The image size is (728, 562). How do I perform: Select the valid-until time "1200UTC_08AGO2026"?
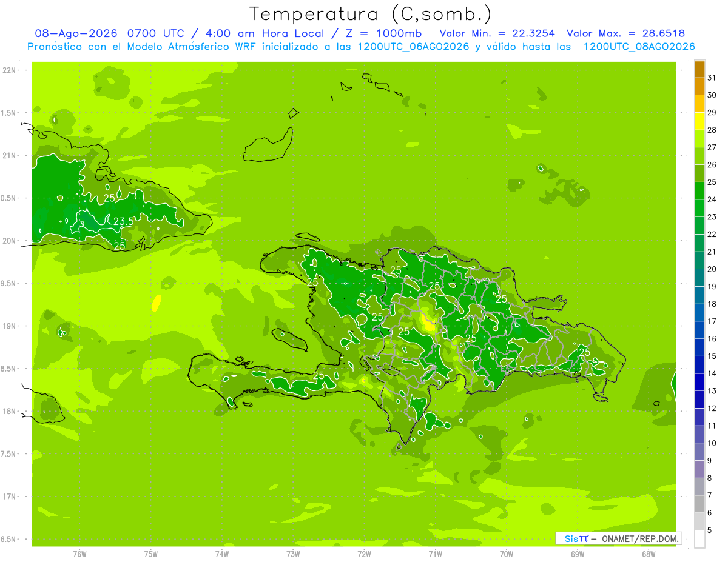tap(639, 47)
